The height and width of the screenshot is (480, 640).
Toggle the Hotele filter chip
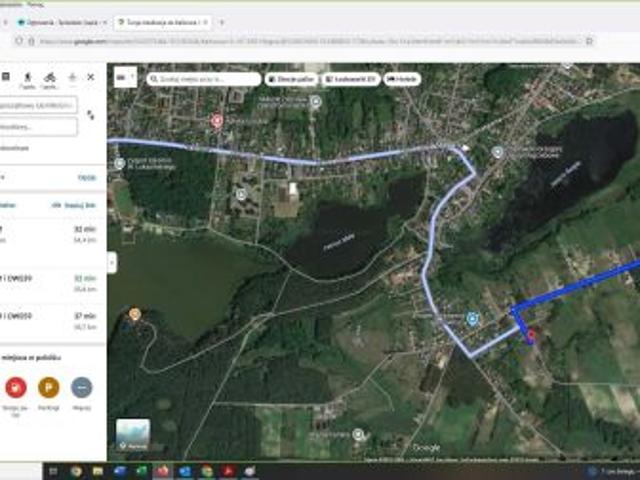click(x=403, y=78)
